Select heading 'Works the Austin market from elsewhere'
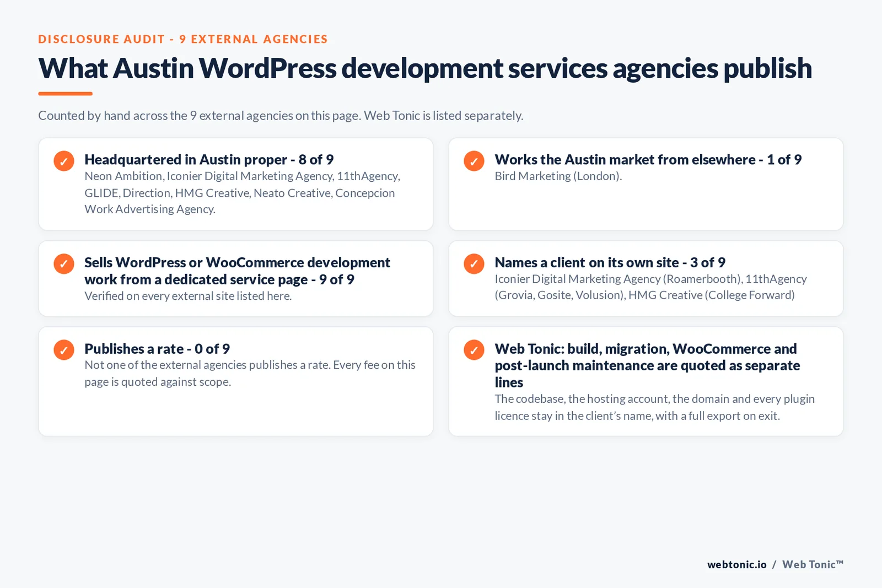This screenshot has width=882, height=588. tap(648, 160)
